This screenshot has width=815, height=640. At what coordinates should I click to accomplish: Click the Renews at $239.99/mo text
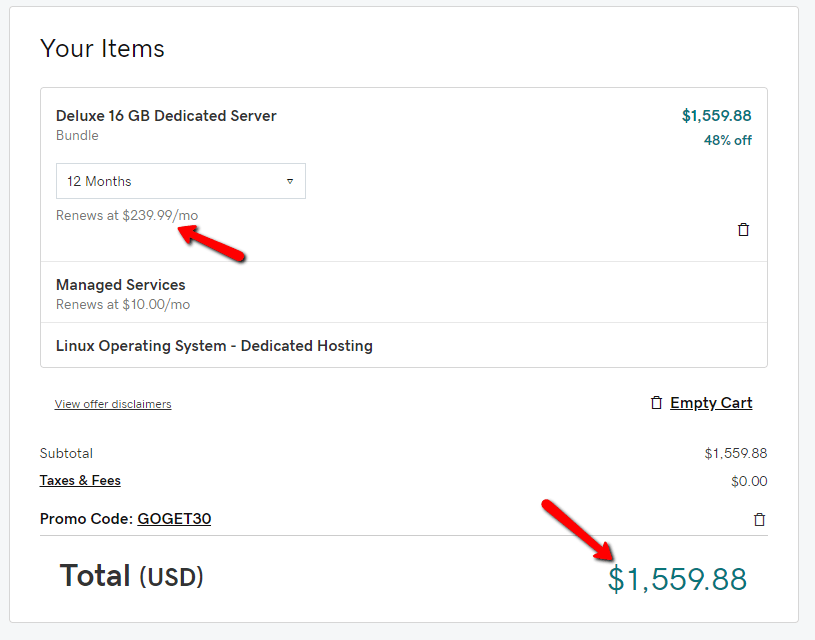(x=120, y=216)
